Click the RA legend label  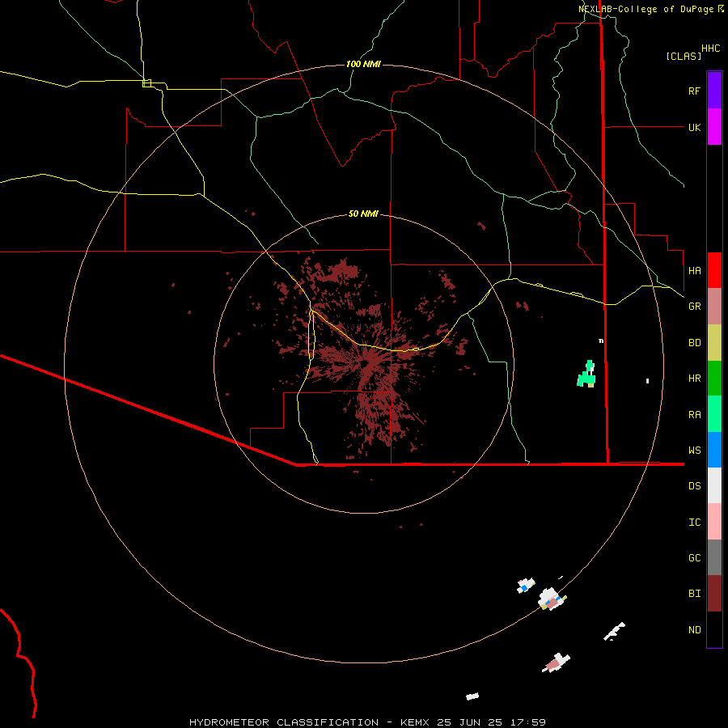694,415
